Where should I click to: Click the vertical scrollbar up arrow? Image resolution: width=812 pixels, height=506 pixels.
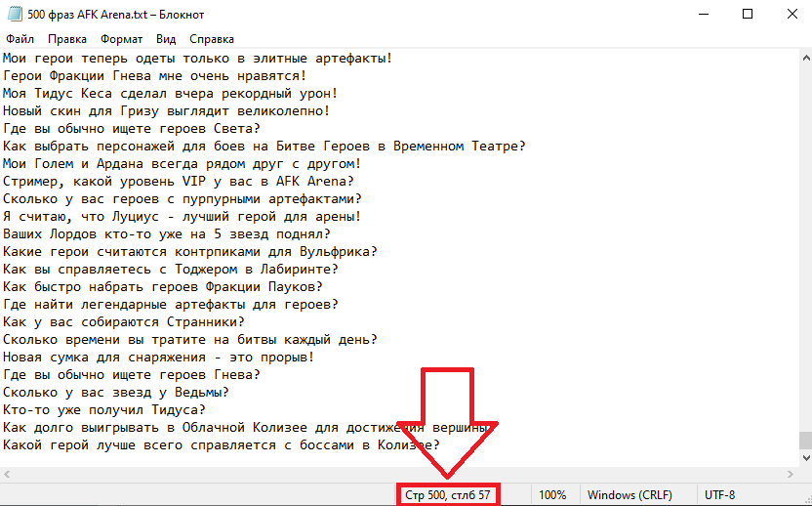[x=804, y=57]
